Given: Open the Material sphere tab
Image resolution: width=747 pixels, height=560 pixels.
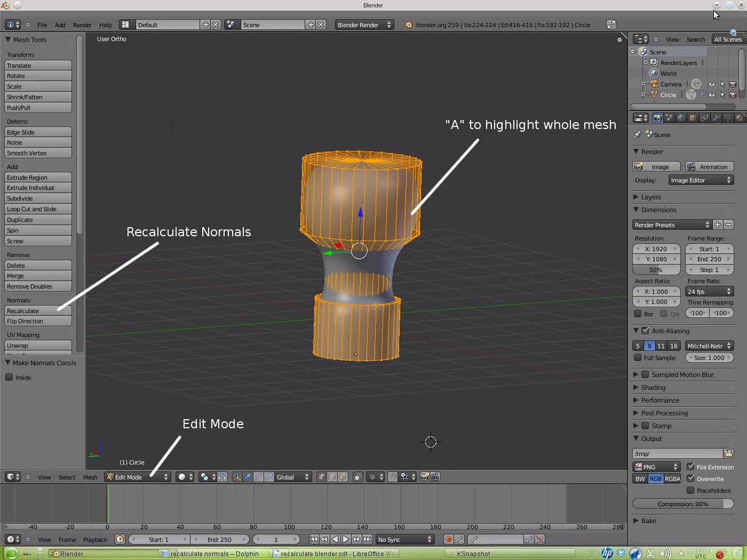Looking at the screenshot, I should point(740,118).
